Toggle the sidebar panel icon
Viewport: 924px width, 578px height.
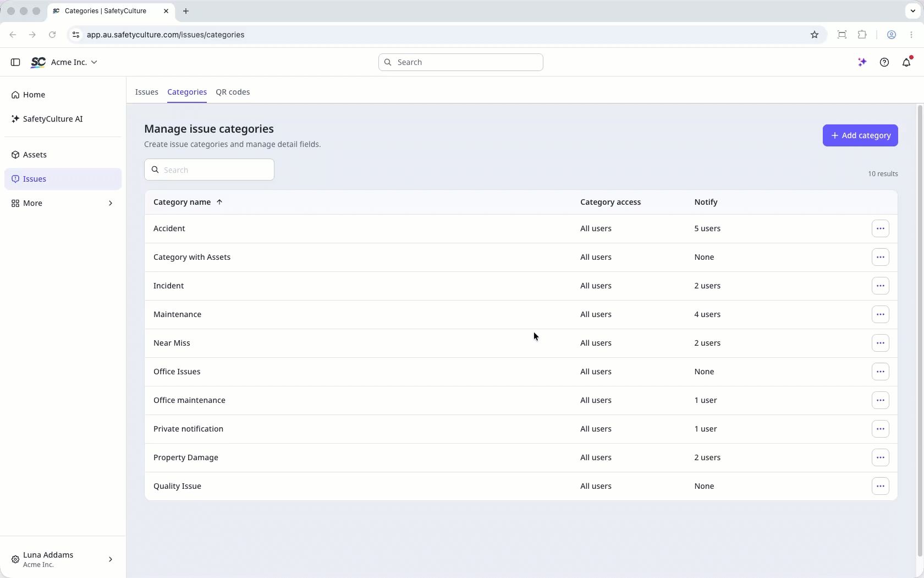[x=15, y=62]
